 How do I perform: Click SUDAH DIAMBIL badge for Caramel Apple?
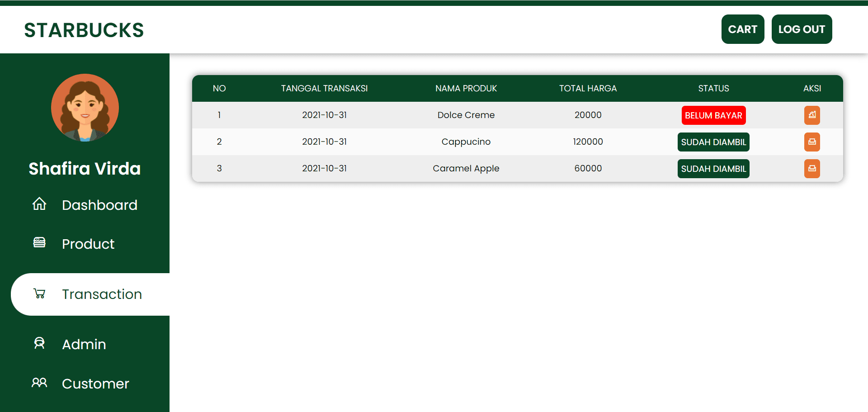click(x=713, y=169)
